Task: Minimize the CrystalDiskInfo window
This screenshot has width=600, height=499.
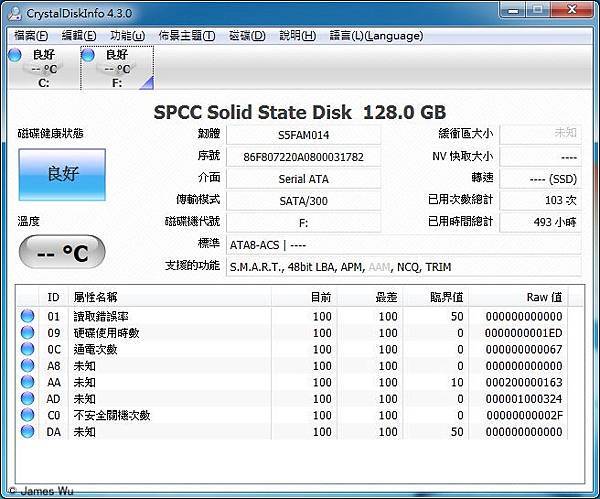Action: pyautogui.click(x=513, y=10)
